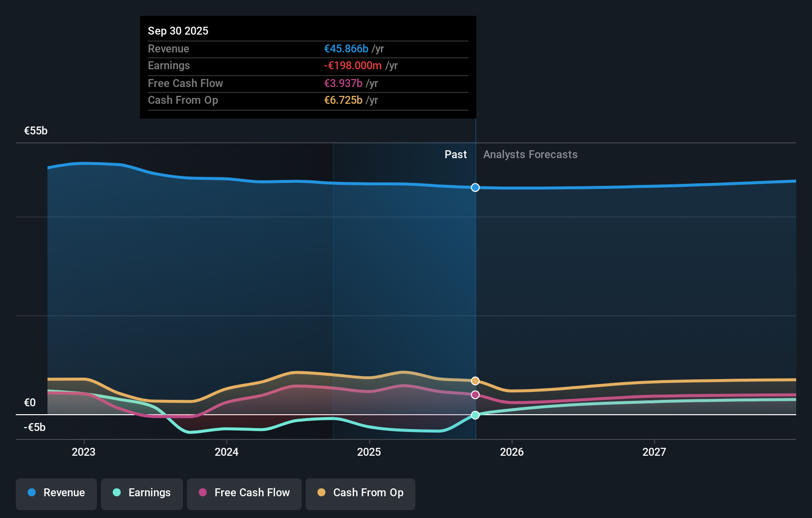Toggle the Revenue series visibility

click(56, 493)
